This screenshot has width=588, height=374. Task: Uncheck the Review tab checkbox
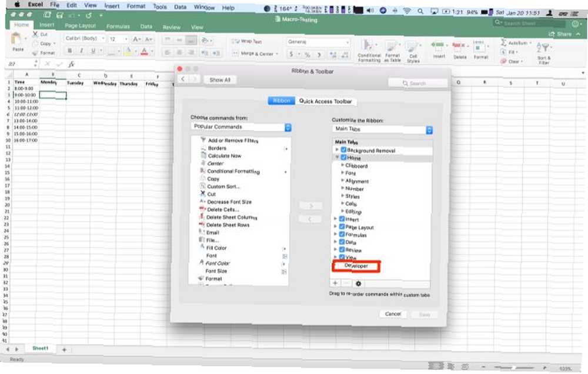(342, 249)
